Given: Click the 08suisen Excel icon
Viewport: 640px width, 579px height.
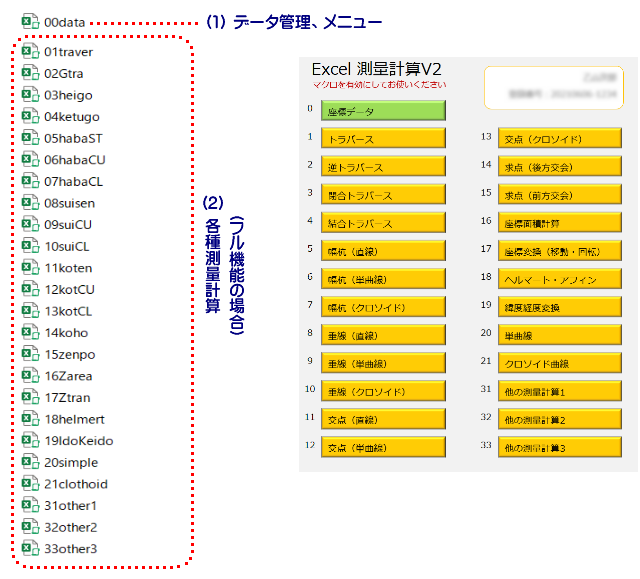Looking at the screenshot, I should pos(30,203).
